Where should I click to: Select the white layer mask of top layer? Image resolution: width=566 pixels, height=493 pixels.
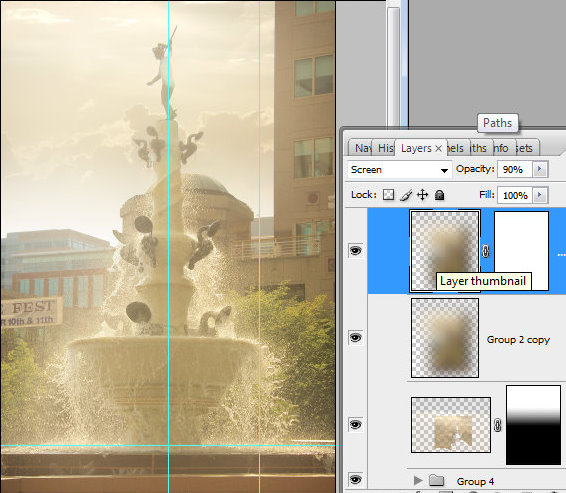coord(521,251)
